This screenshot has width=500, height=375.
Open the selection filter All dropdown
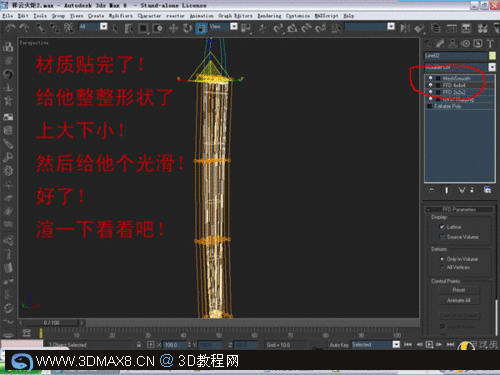pos(104,26)
